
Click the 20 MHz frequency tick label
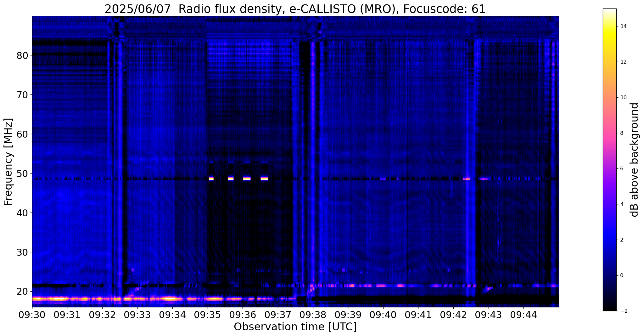tap(22, 292)
